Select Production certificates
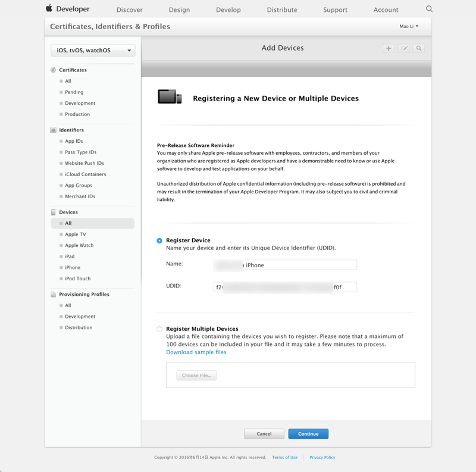Image resolution: width=476 pixels, height=472 pixels. click(77, 114)
